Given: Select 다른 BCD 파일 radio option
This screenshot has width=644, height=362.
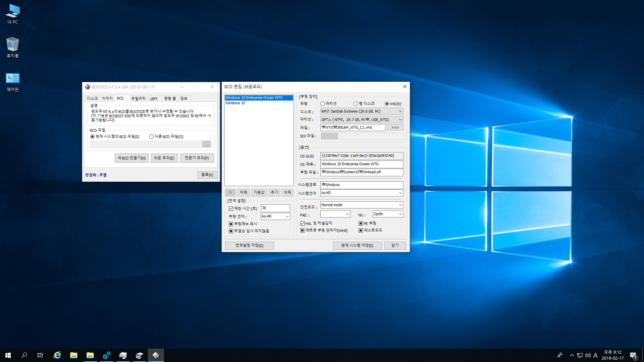Looking at the screenshot, I should [x=166, y=136].
